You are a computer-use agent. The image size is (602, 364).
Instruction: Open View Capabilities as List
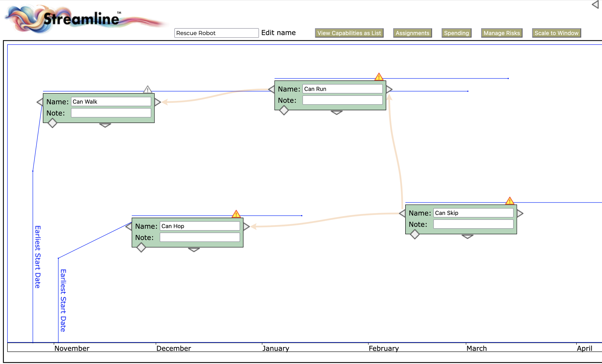tap(349, 33)
